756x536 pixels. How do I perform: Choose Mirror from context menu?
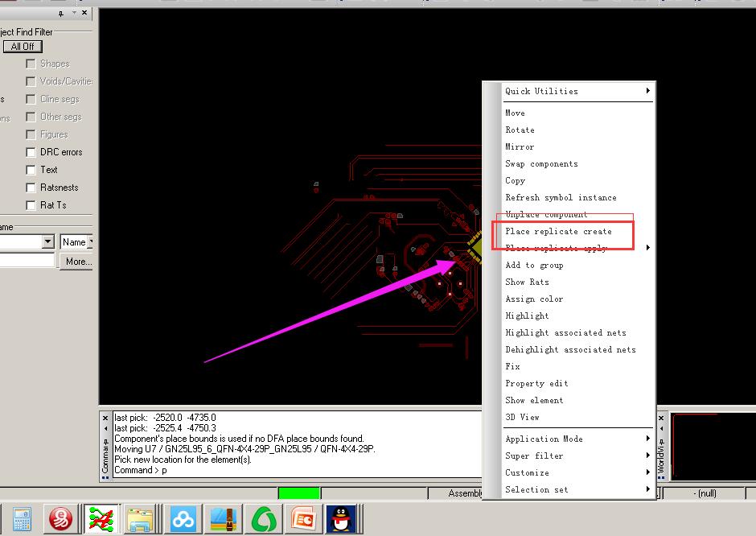(577, 146)
